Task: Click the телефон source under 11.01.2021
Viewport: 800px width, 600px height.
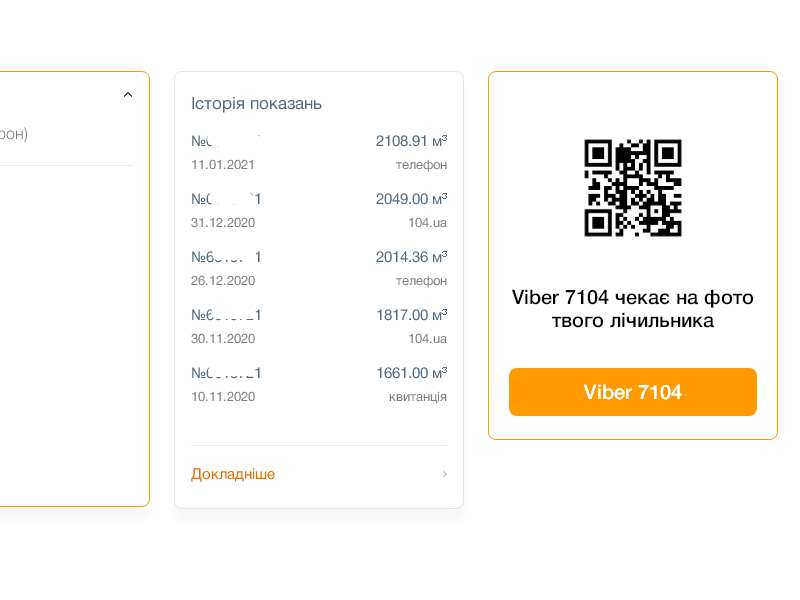Action: pos(421,165)
